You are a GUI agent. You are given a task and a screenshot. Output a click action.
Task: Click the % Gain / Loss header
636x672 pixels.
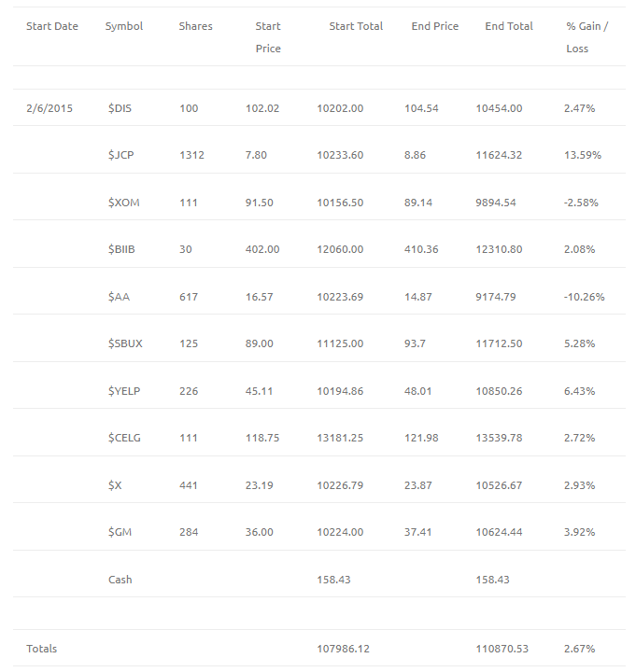pos(587,37)
